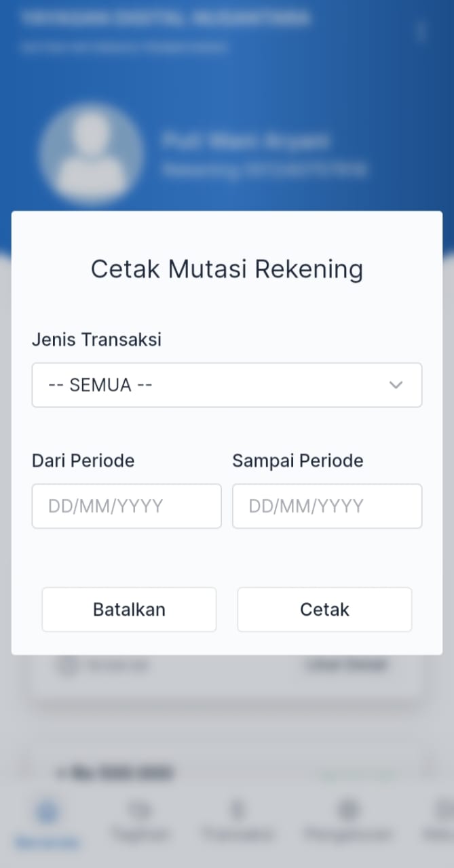Screen dimensions: 454x868
Task: Go to the Beranda tab icon
Action: pos(47,811)
